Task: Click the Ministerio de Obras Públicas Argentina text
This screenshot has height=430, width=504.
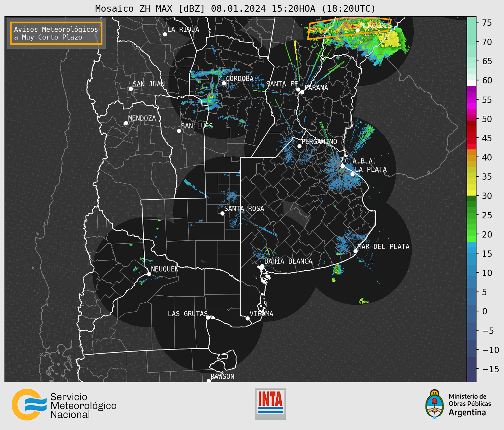Action: pyautogui.click(x=470, y=405)
